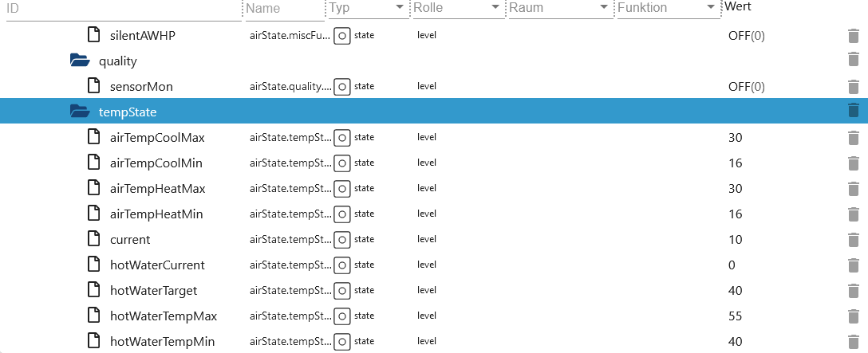Click the Name filter input field
Screen dimensions: 868x353
pyautogui.click(x=285, y=9)
